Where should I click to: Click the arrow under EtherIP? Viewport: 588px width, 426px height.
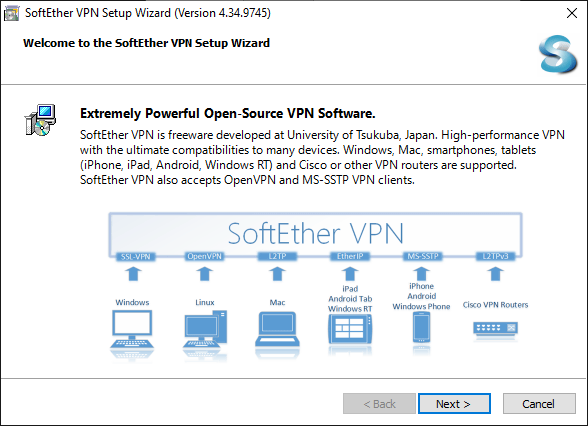point(350,274)
